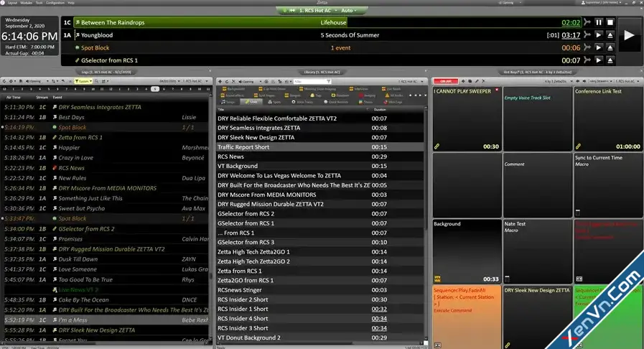644x349 pixels.
Task: Toggle segue icon on Youngblood row
Action: pos(587,35)
